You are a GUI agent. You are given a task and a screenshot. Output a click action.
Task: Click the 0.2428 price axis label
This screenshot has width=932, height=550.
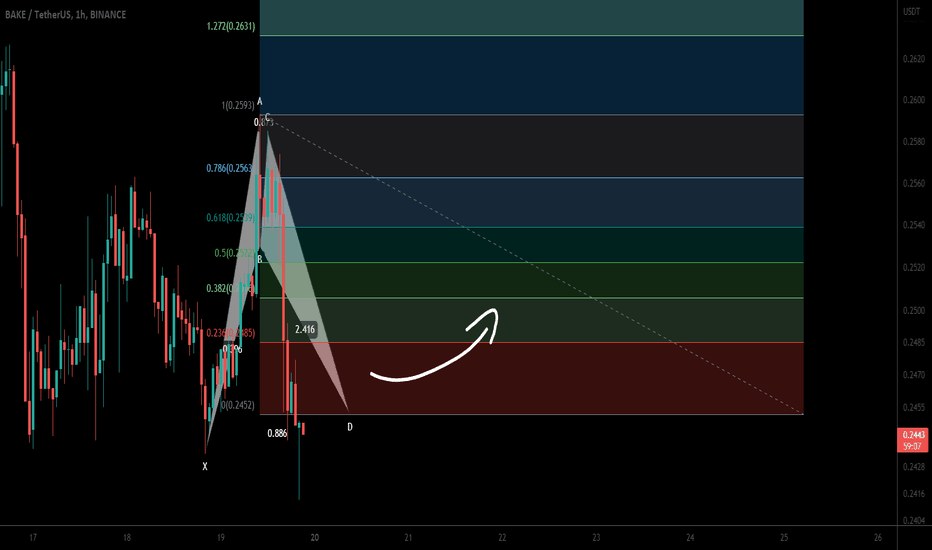click(914, 467)
